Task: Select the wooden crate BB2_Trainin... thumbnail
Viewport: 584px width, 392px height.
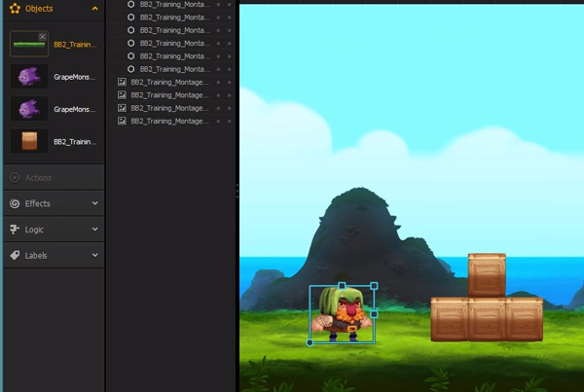Action: click(29, 141)
